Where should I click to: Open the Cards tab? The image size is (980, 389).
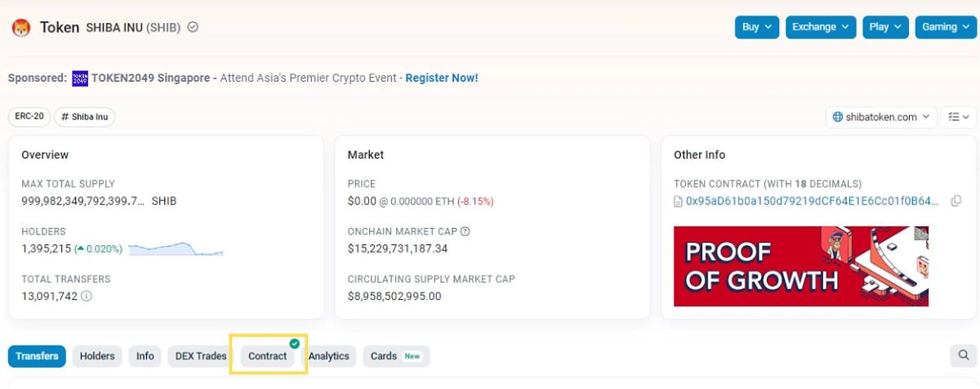(396, 356)
